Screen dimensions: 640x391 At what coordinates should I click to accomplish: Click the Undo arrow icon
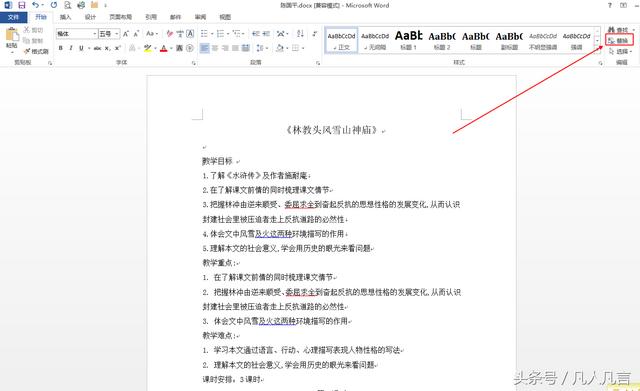36,5
